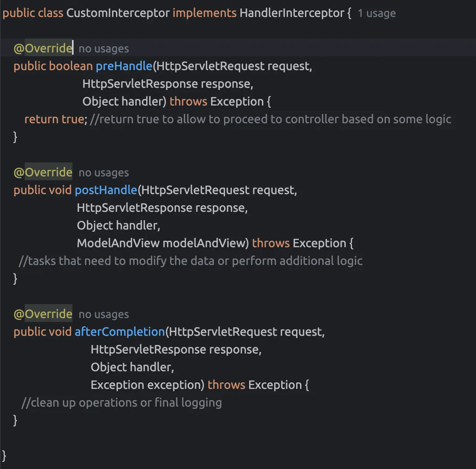Select the @Override annotation above postHandle
Image resolution: width=476 pixels, height=469 pixels.
click(42, 172)
